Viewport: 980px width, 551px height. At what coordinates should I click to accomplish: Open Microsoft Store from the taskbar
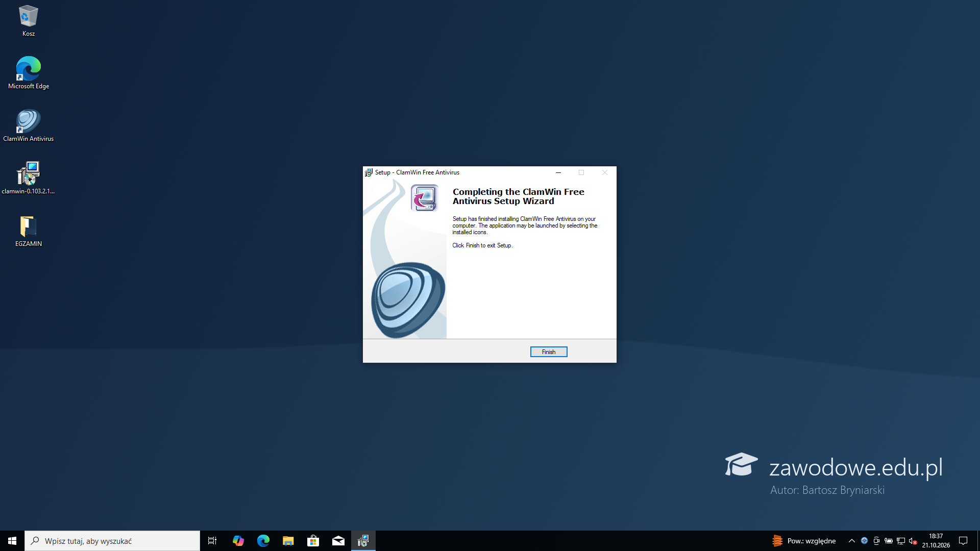click(x=313, y=541)
